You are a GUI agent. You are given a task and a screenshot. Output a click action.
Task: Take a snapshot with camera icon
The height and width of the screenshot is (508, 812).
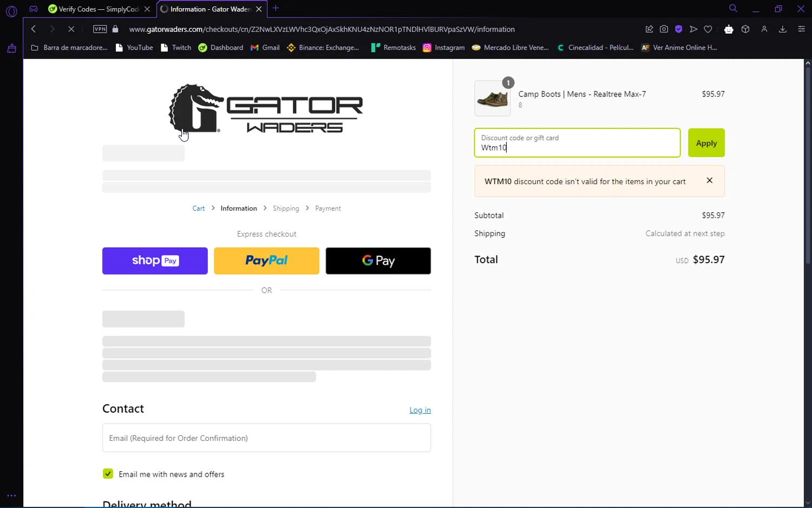tap(664, 29)
